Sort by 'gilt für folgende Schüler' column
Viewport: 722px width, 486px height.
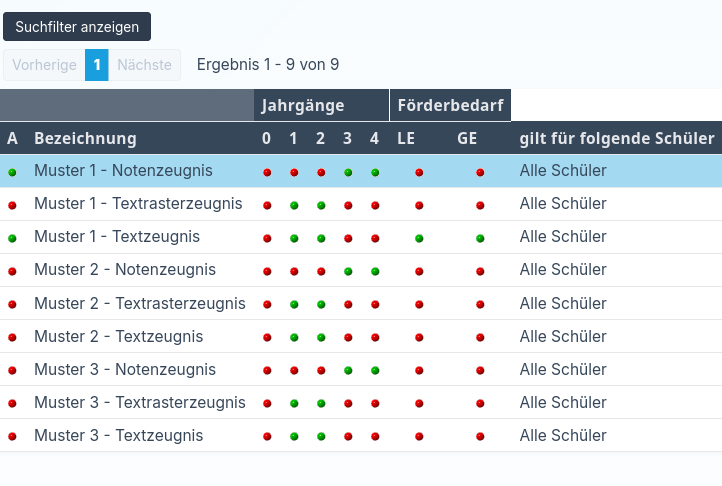pos(616,138)
